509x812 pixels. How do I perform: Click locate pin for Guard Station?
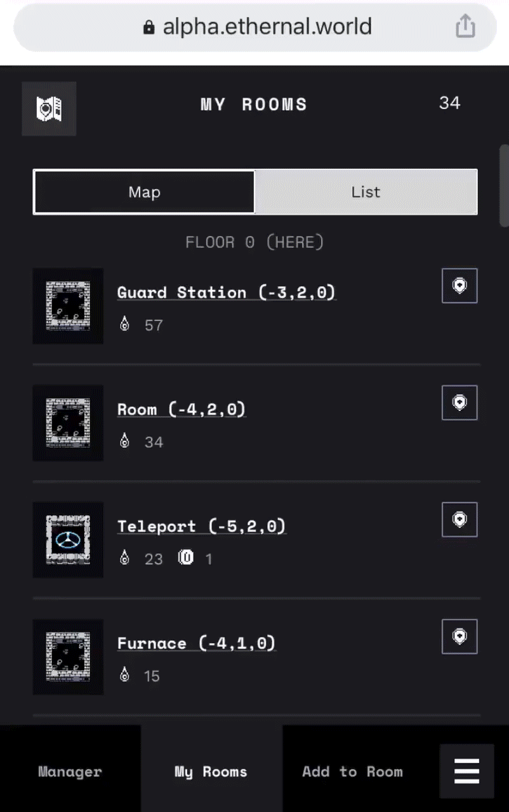click(459, 285)
